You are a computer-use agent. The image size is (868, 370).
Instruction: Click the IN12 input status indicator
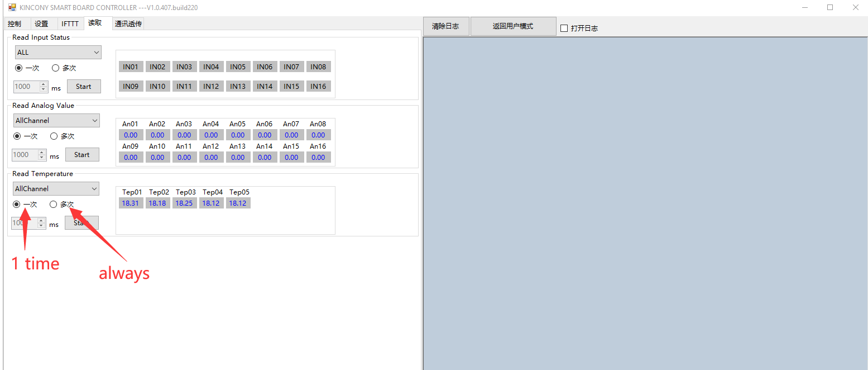[211, 87]
